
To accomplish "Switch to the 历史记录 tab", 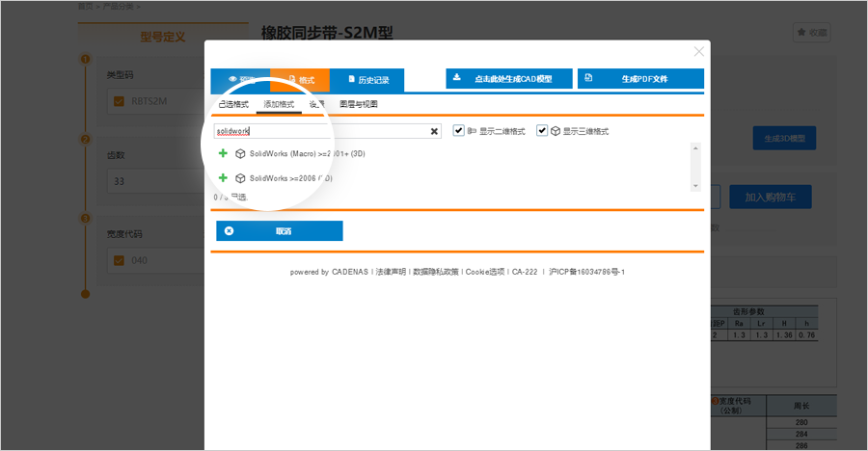I will click(x=366, y=79).
